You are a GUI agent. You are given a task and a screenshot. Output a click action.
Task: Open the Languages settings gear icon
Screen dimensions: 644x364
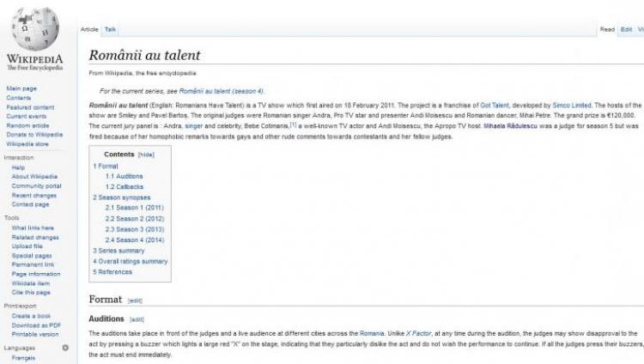click(65, 348)
